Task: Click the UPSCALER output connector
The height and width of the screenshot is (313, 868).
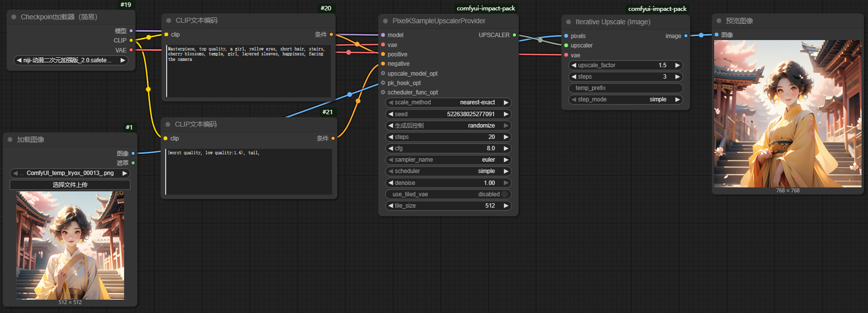Action: (x=514, y=35)
